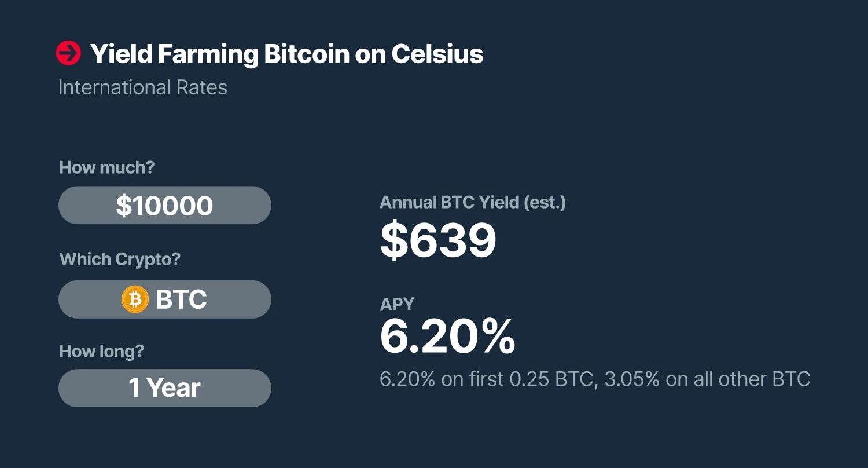Click the word "Celsius" in the heading

437,54
